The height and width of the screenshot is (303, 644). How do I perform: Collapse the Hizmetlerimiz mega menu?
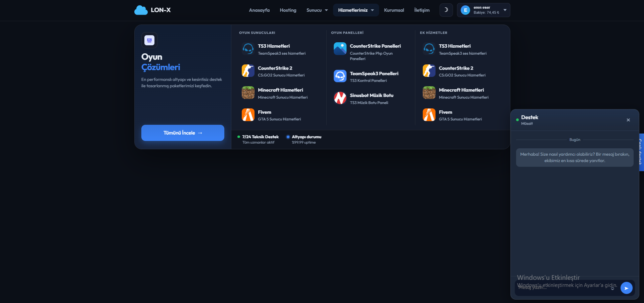(x=356, y=10)
